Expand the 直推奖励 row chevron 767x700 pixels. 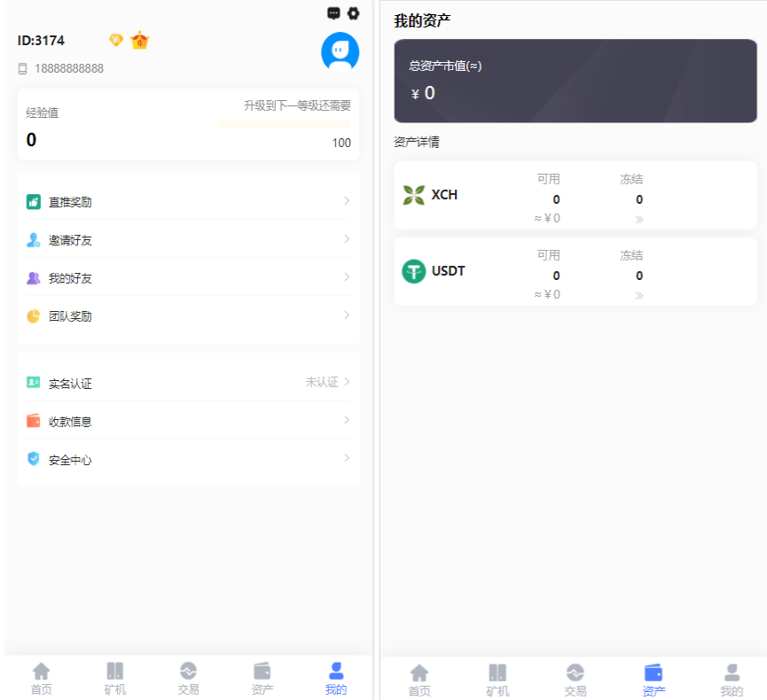[347, 201]
